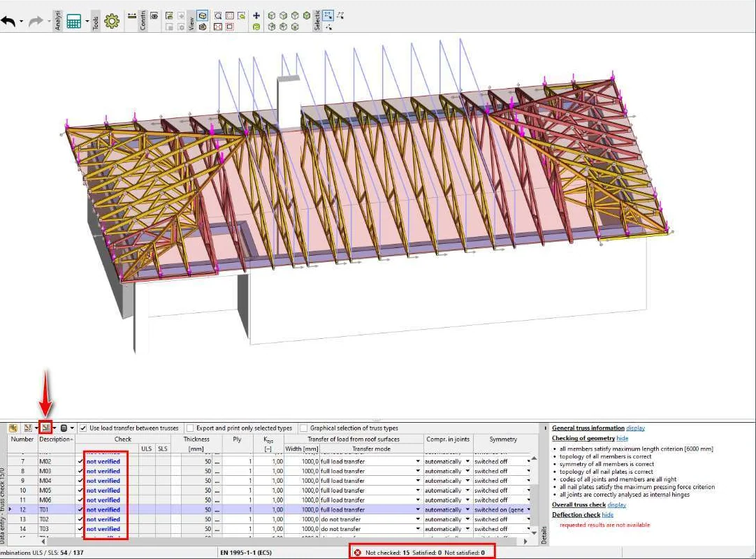The image size is (756, 559).
Task: Click thickness '...' button for row M02
Action: [217, 462]
